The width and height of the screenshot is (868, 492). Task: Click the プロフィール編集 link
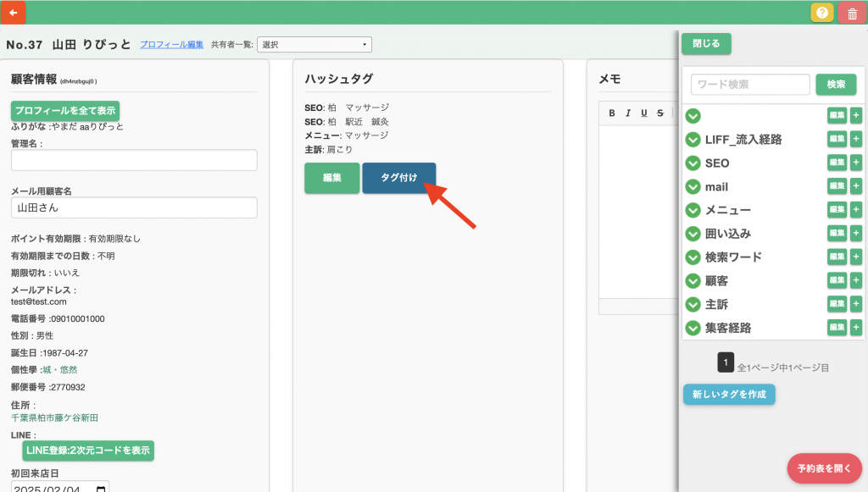coord(172,44)
